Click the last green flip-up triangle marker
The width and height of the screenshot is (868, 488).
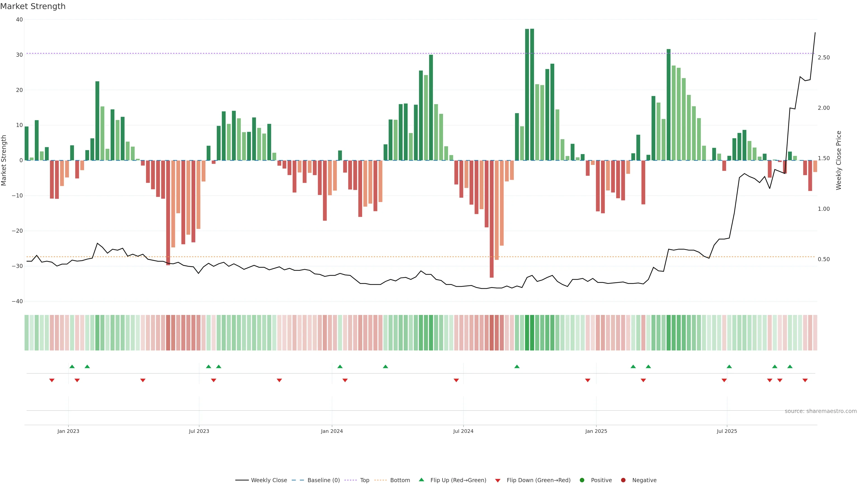coord(790,366)
